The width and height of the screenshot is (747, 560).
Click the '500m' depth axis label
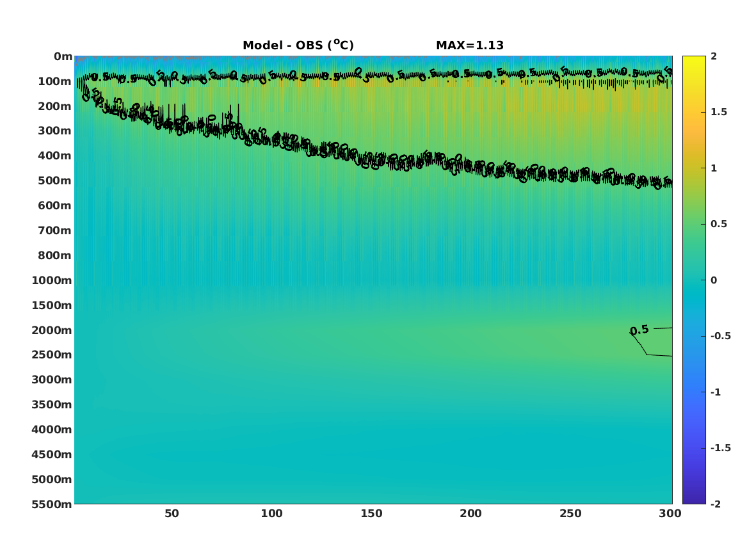(55, 181)
